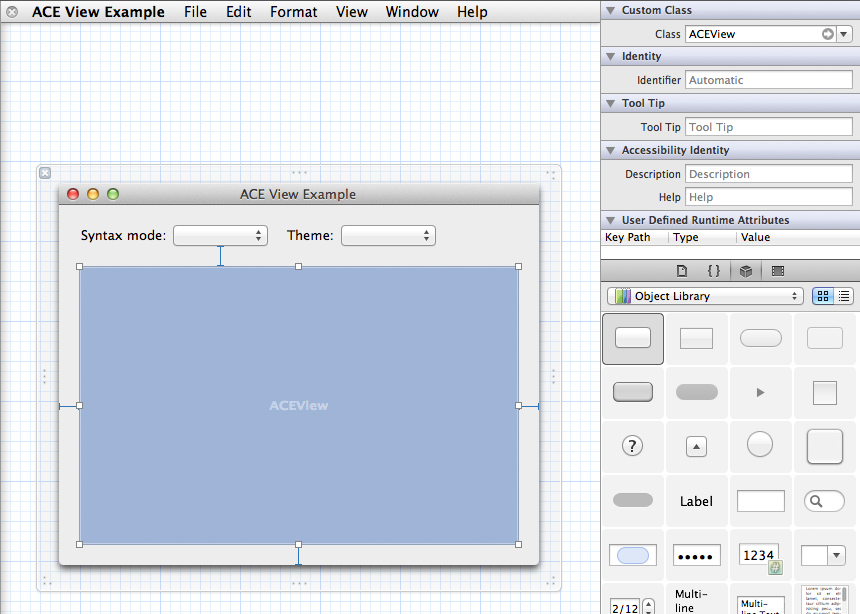This screenshot has width=860, height=614.
Task: Select the Token Field library object
Action: pyautogui.click(x=632, y=555)
